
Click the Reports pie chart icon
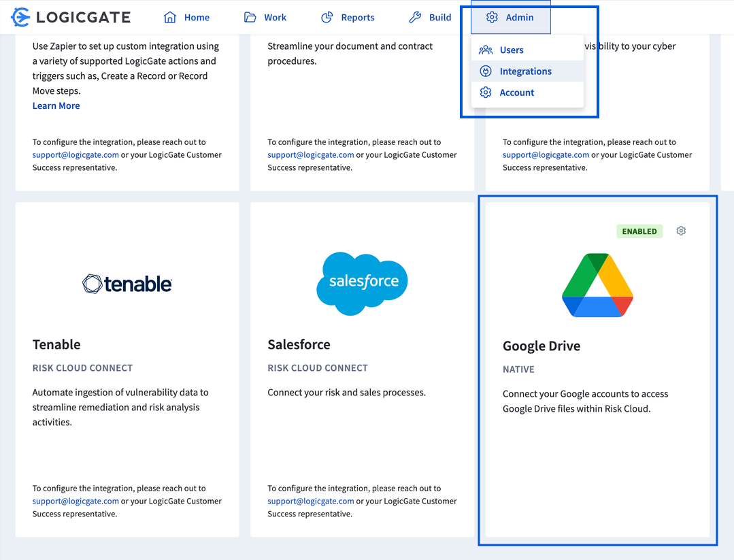(327, 17)
